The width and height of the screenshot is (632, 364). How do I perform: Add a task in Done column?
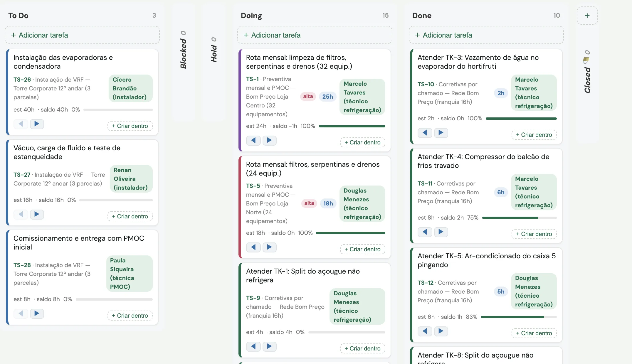pyautogui.click(x=486, y=35)
